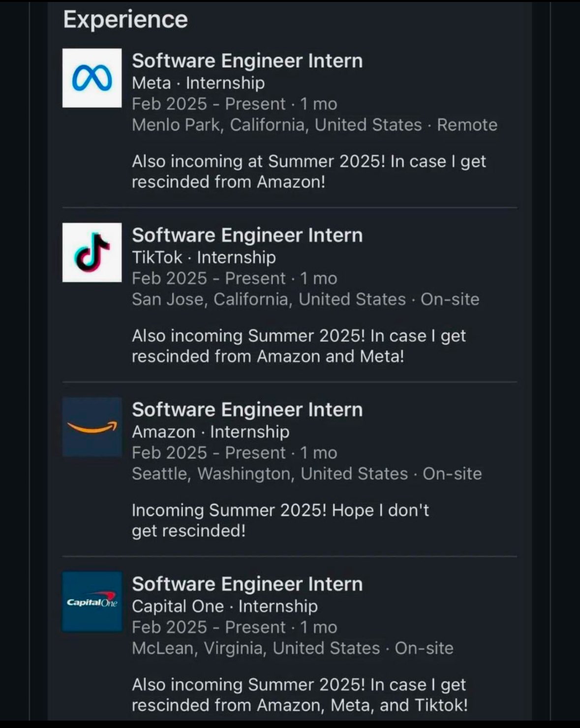580x728 pixels.
Task: Click Capital One description mentioning Amazon, Meta, Tiktok
Action: 299,695
